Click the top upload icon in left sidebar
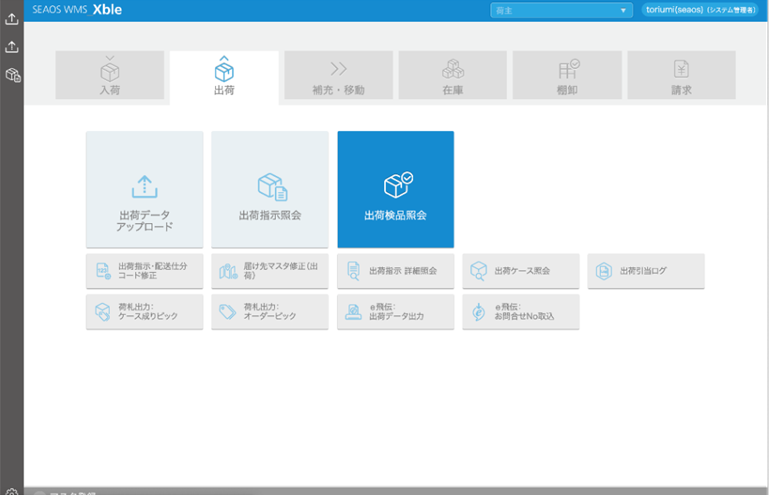 point(12,18)
